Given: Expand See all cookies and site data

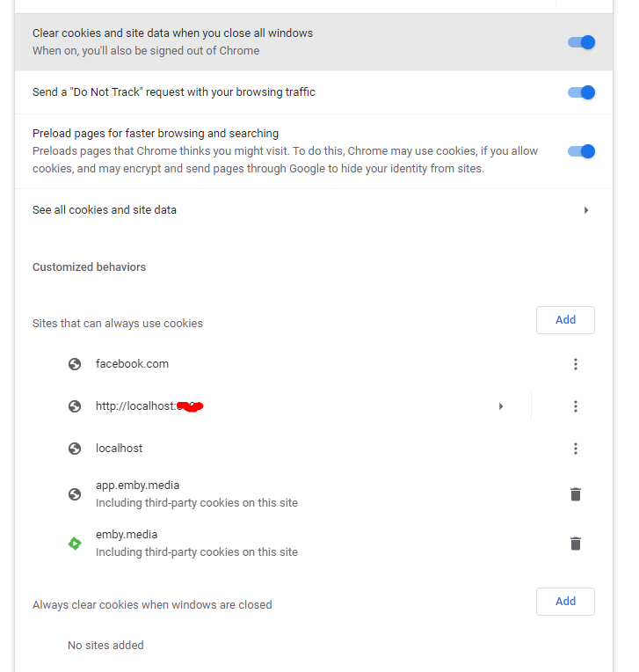Looking at the screenshot, I should [x=586, y=210].
